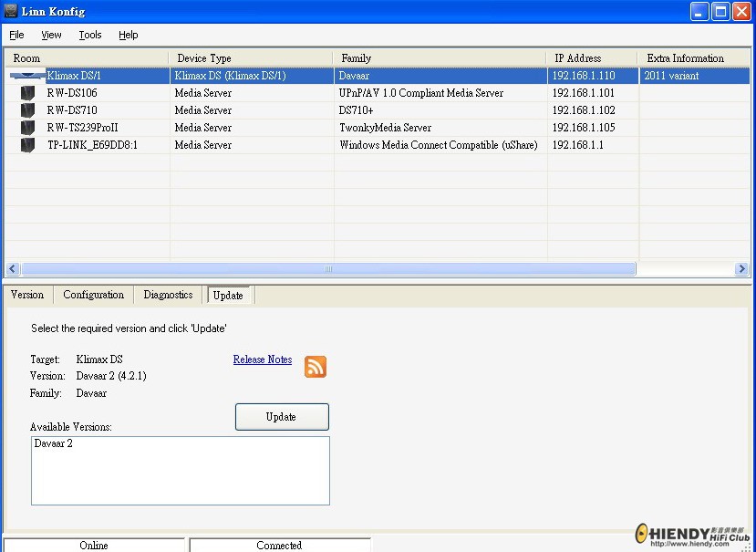The image size is (756, 552).
Task: Click the Online status bar entry
Action: [x=94, y=546]
